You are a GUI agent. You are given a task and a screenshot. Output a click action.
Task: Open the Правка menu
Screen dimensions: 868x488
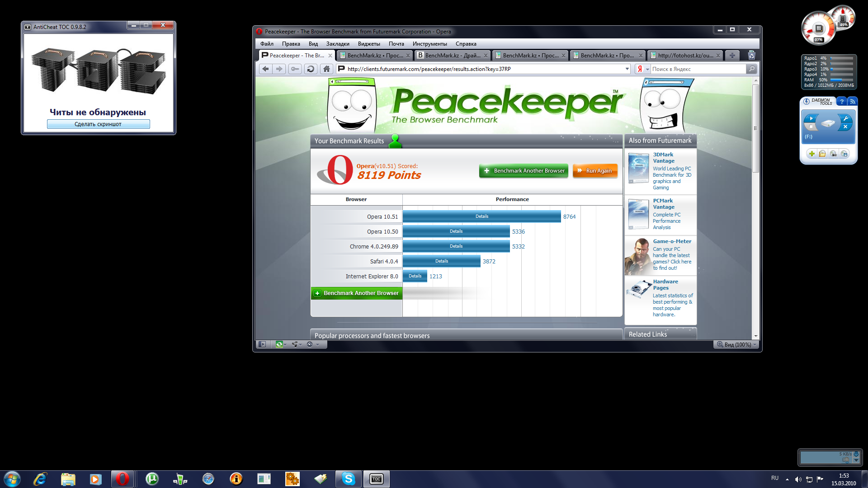[x=291, y=44]
